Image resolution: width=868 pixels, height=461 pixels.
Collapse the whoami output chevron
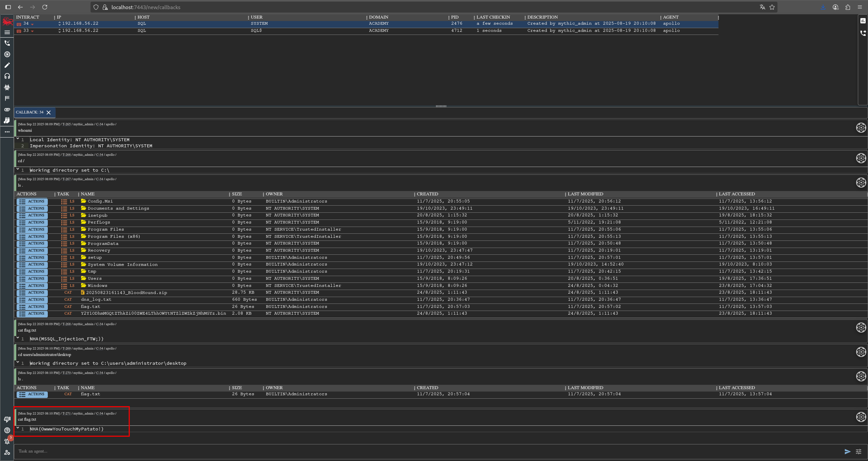tap(18, 139)
